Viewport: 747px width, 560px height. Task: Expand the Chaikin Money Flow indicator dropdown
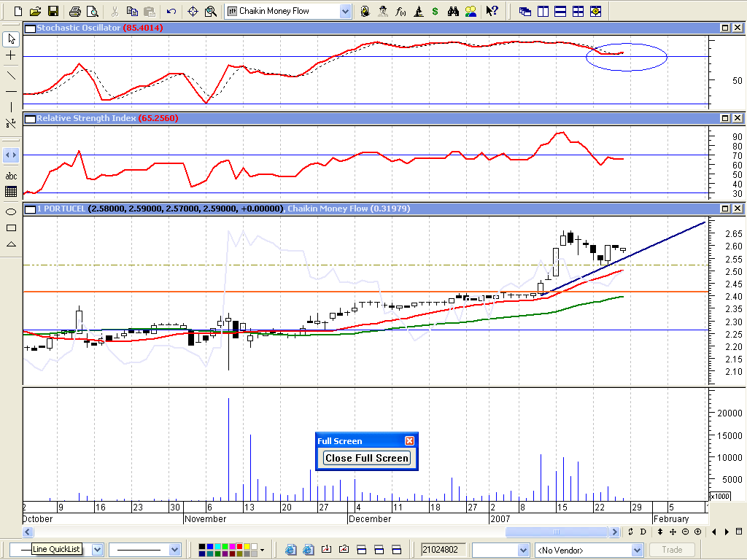coord(345,11)
